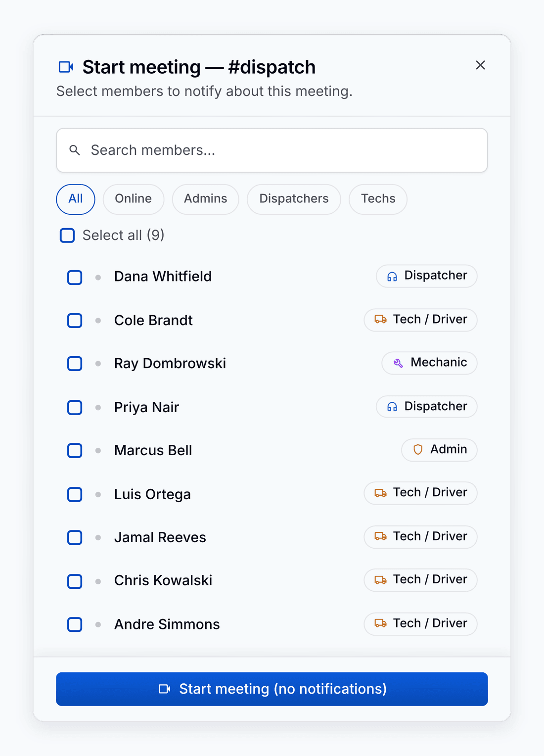
Task: Tick the checkbox for Chris Kowalski
Action: [x=75, y=581]
